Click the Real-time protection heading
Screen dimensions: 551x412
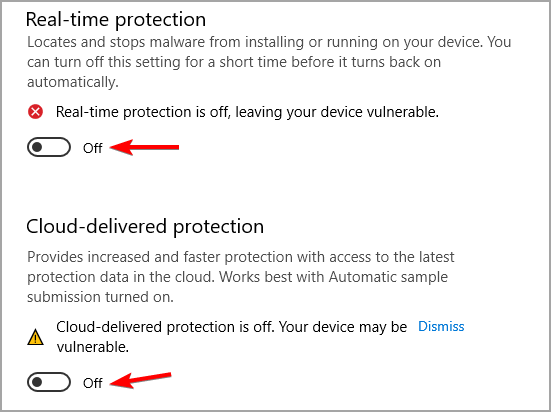(x=116, y=20)
